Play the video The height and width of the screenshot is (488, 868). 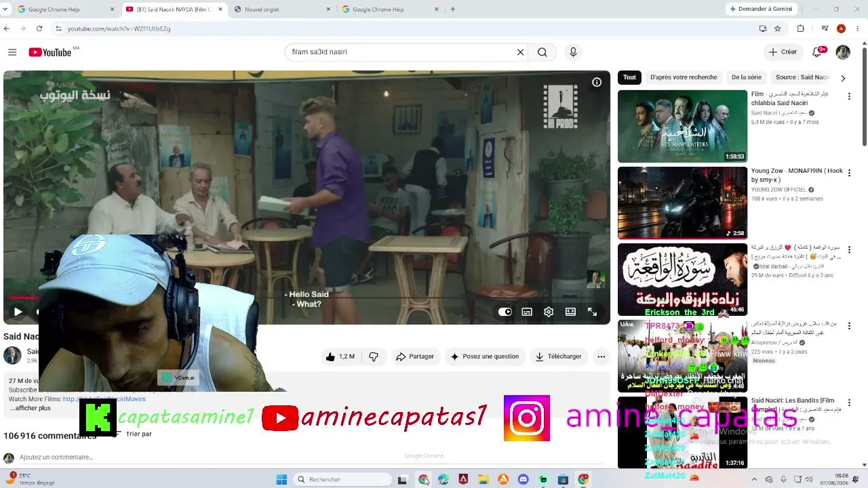click(18, 312)
